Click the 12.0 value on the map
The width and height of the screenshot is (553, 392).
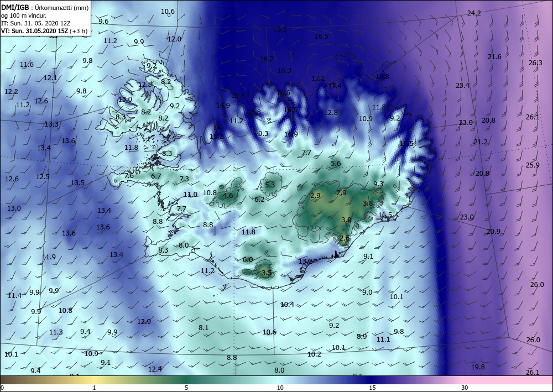point(174,39)
